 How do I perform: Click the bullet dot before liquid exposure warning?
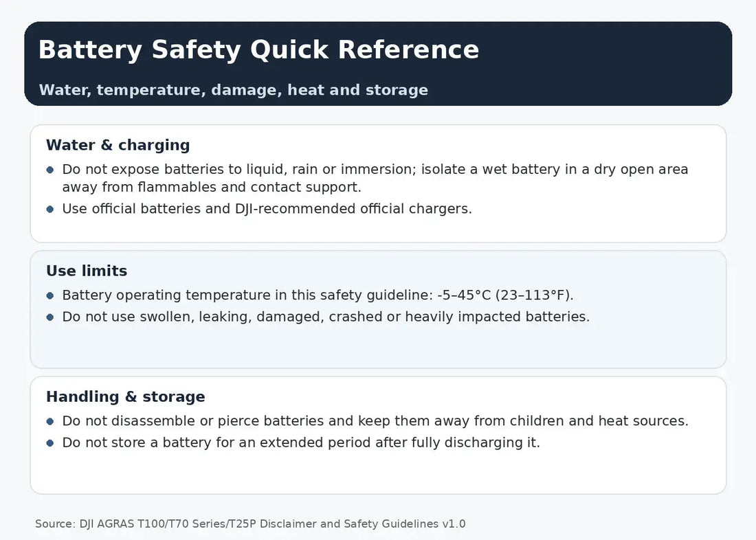click(50, 170)
